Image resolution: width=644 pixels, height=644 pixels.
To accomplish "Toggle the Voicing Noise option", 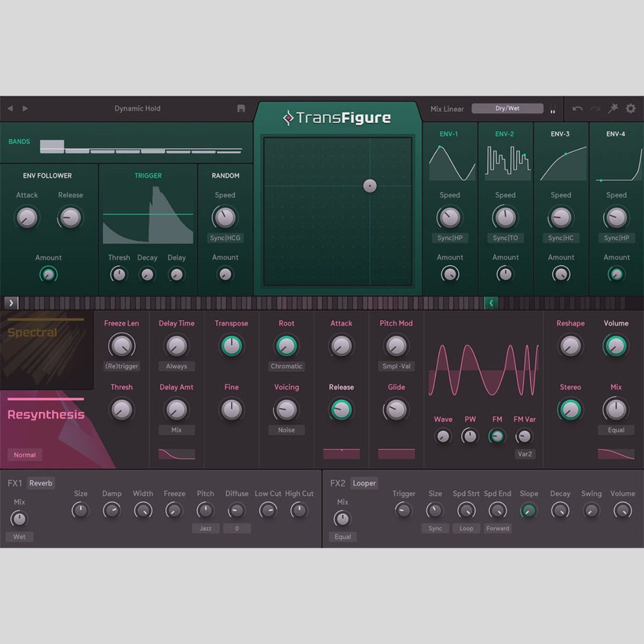I will (x=287, y=430).
